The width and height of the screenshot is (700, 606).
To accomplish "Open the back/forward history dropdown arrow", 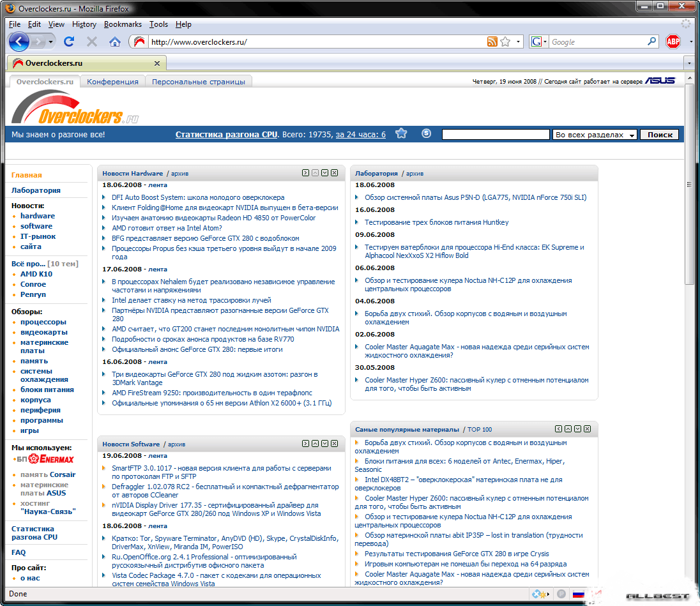I will click(x=51, y=42).
